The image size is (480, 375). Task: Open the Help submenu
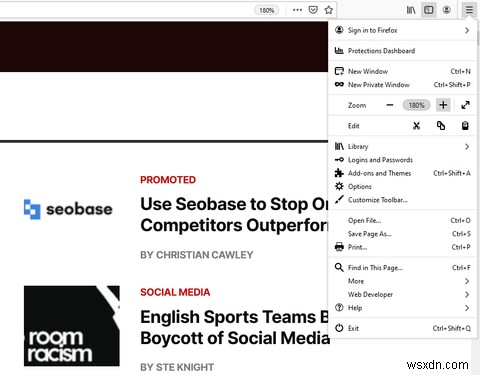[402, 308]
